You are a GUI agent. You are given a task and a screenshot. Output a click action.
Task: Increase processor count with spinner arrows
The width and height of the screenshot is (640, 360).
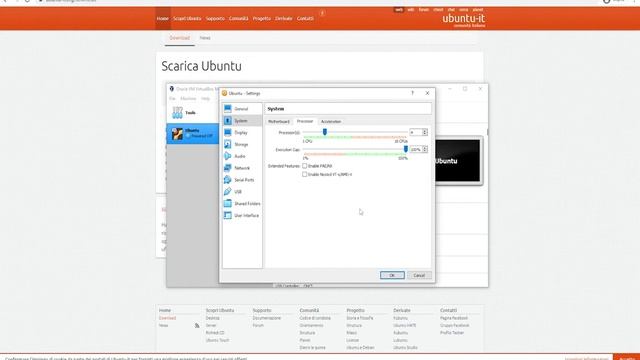pos(425,132)
